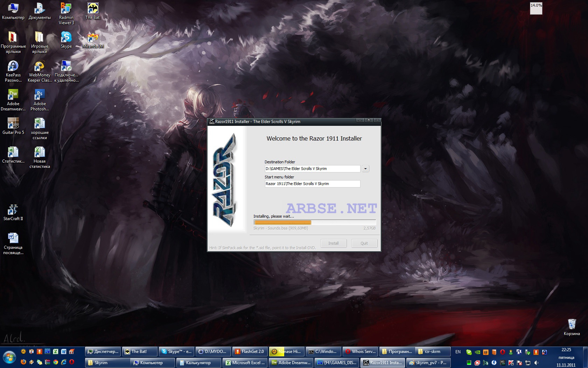This screenshot has height=368, width=588.
Task: Click the 14.0% desktop gadget
Action: coord(536,8)
